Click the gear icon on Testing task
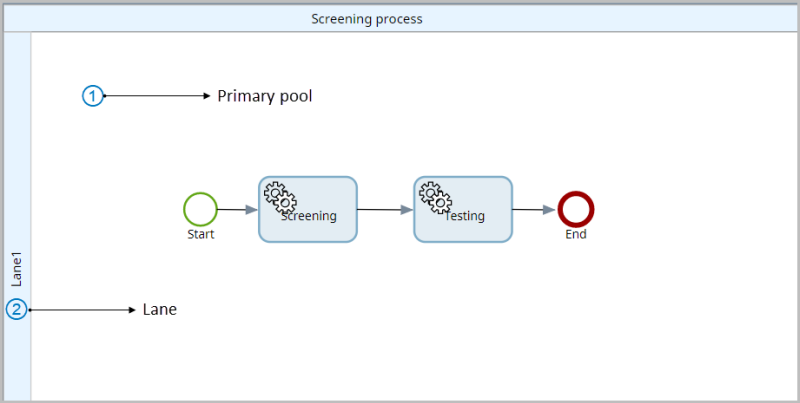800x403 pixels. 432,196
